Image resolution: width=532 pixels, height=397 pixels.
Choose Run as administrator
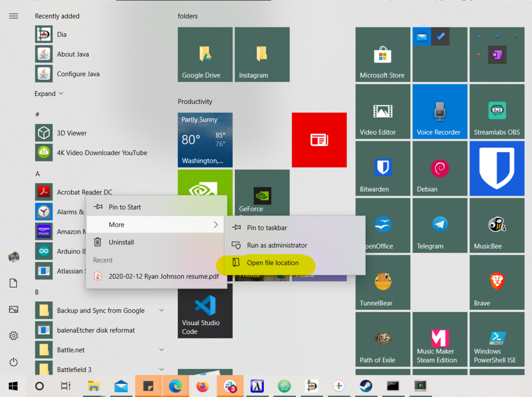coord(277,245)
